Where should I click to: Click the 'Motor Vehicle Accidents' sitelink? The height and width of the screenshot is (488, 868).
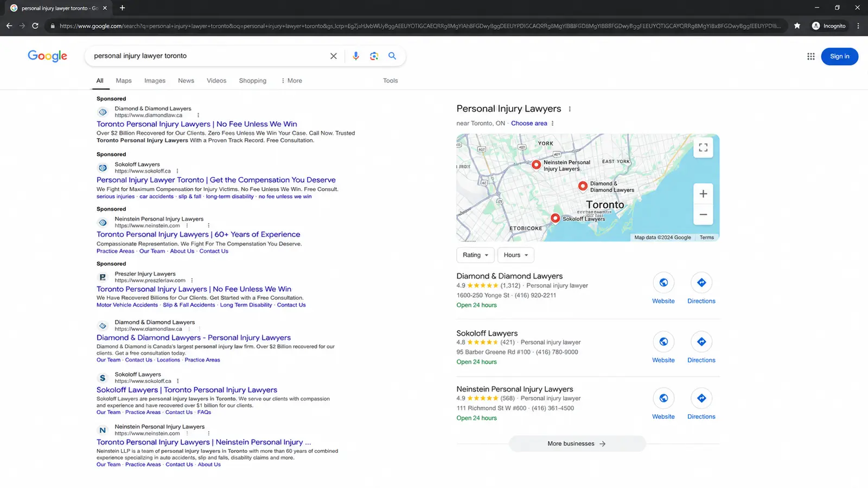[127, 305]
